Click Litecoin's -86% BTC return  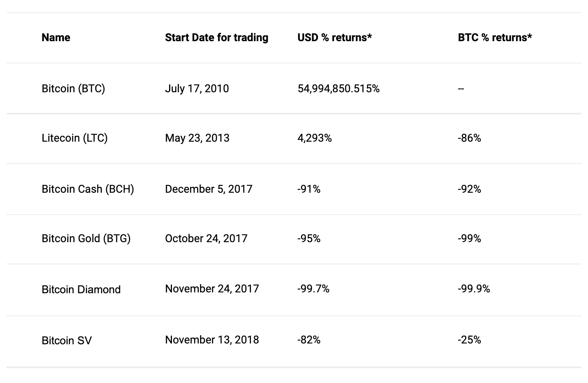[469, 138]
